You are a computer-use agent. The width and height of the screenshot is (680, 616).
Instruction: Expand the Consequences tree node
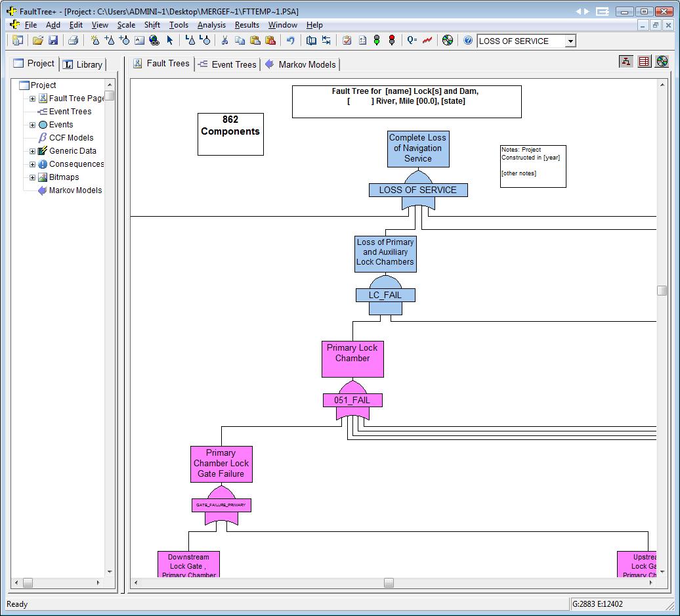32,164
